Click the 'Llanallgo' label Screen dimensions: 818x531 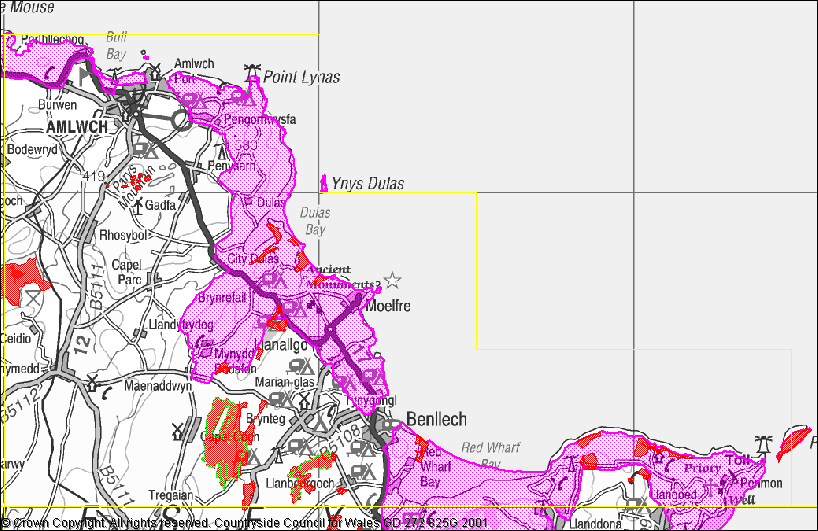click(x=282, y=345)
